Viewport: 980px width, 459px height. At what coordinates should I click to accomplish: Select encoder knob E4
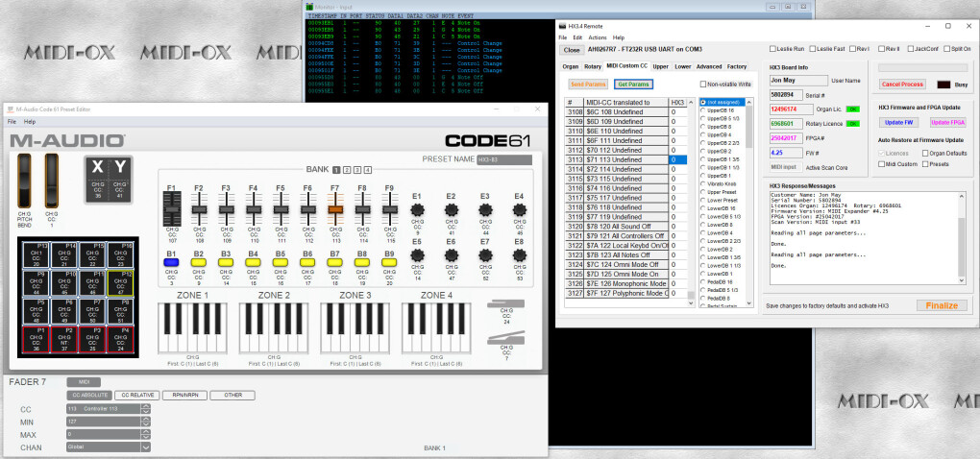(x=519, y=209)
